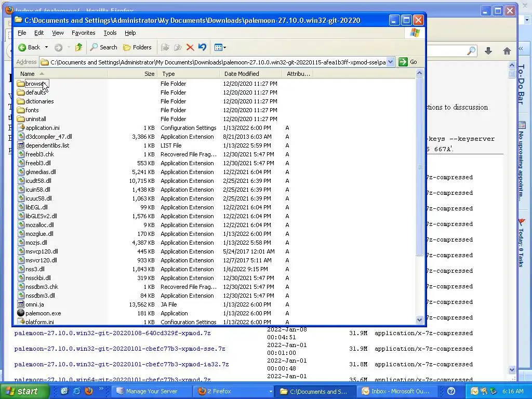The height and width of the screenshot is (399, 532).
Task: Open palemoon 20220101 xpmod-ia32.7z link
Action: click(x=122, y=364)
